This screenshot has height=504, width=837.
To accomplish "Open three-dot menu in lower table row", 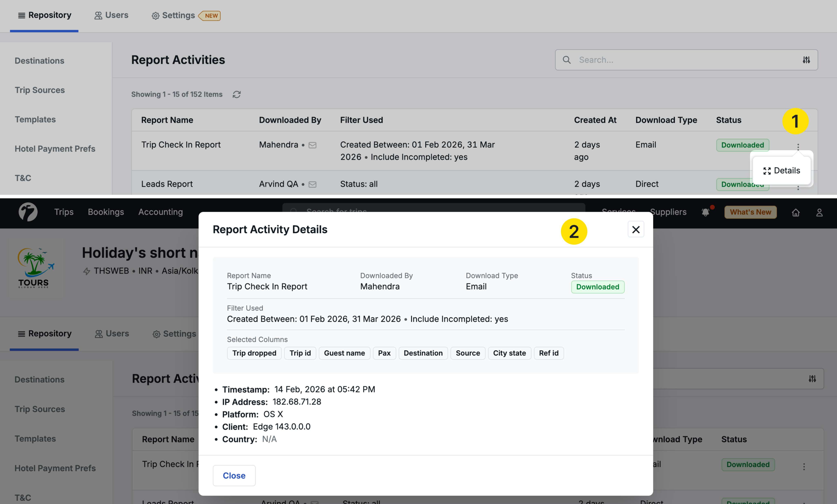I will 804,466.
